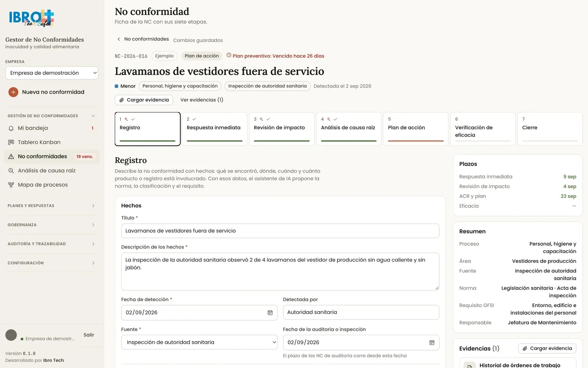588x368 pixels.
Task: Switch to the Respuesta inmediata stage
Action: [214, 129]
